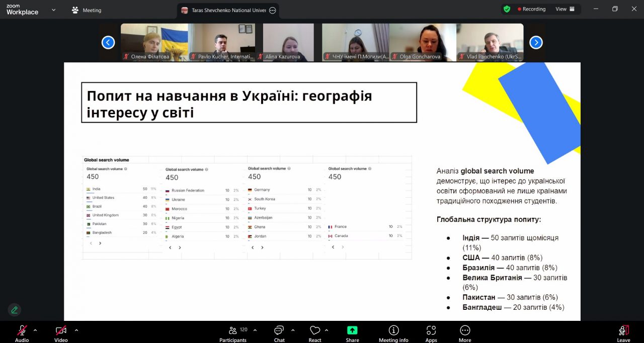Click the React heart icon
Viewport: 644px width, 343px height.
click(x=315, y=331)
